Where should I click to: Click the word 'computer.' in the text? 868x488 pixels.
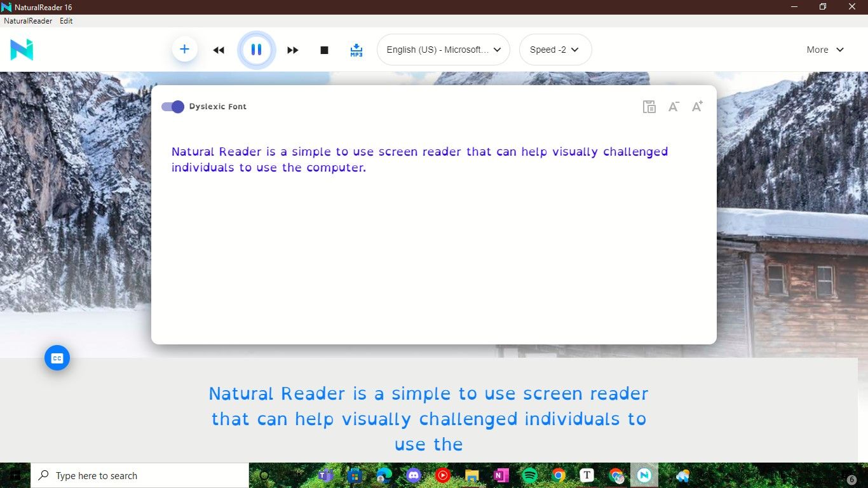(336, 168)
